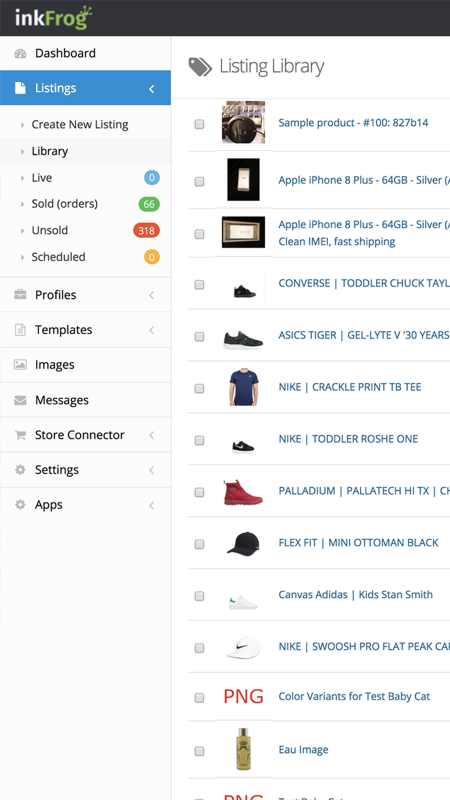Click the Images picture icon
Screen dimensions: 450x800
[x=20, y=365]
